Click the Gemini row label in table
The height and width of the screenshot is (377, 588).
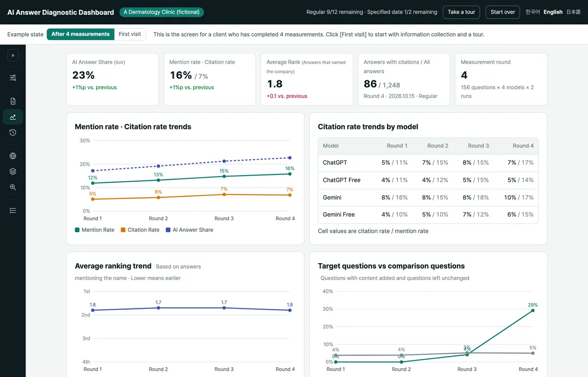tap(332, 197)
